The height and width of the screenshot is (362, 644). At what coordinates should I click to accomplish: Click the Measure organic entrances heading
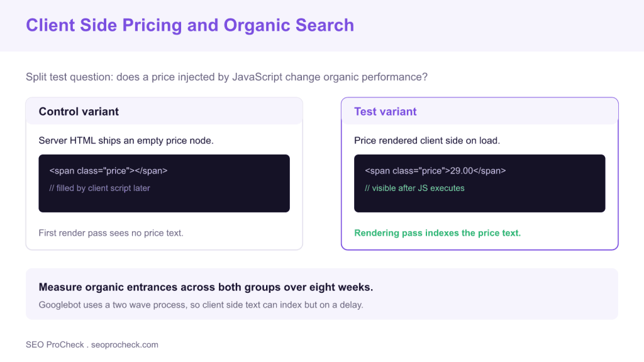pyautogui.click(x=206, y=287)
